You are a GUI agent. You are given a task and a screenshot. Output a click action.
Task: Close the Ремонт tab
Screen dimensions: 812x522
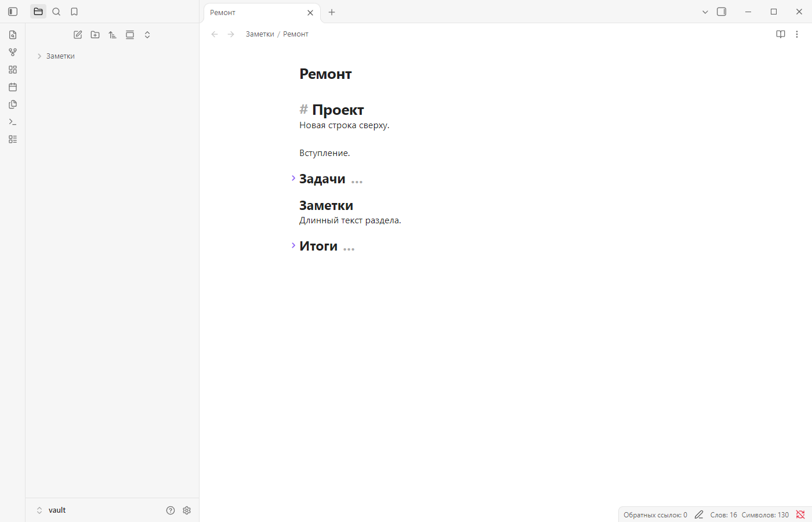tap(310, 13)
